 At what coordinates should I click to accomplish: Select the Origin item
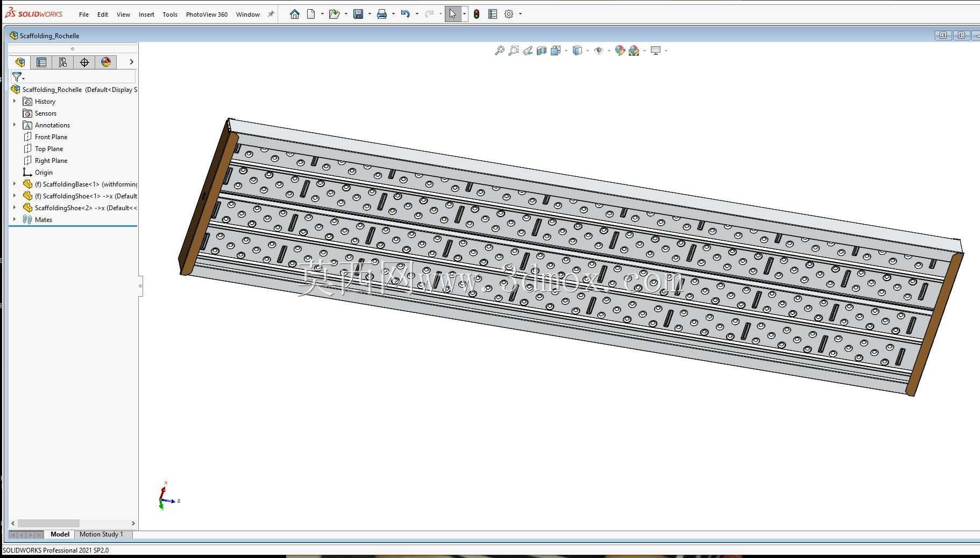click(x=44, y=173)
